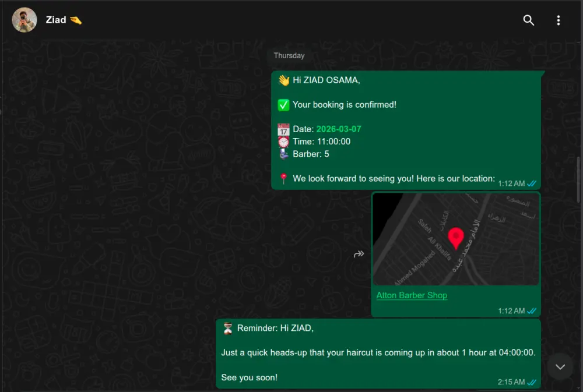The height and width of the screenshot is (392, 583).
Task: Open Ziad's profile picture
Action: (x=24, y=20)
